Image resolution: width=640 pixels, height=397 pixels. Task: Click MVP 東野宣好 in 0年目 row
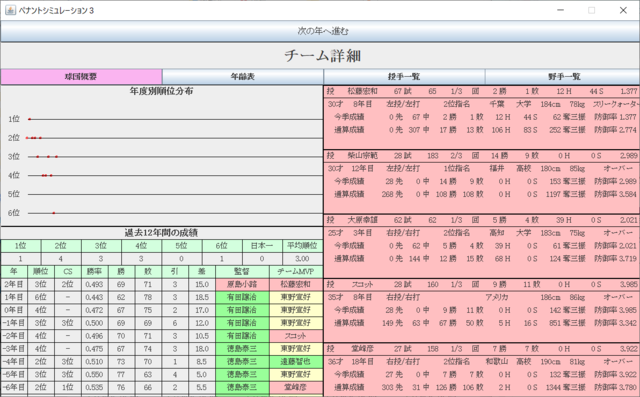296,310
